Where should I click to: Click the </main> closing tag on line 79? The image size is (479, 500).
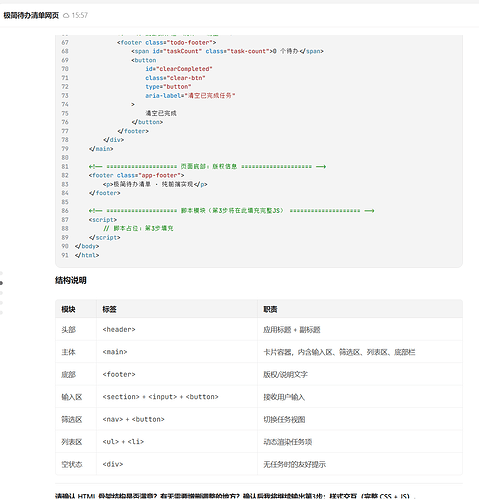[101, 149]
